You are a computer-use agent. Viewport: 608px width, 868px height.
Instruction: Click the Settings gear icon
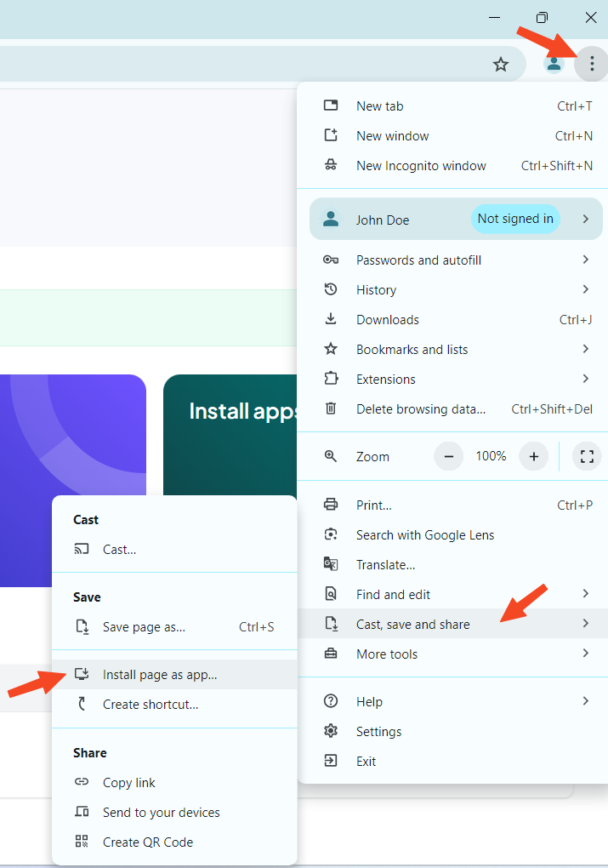pos(331,731)
